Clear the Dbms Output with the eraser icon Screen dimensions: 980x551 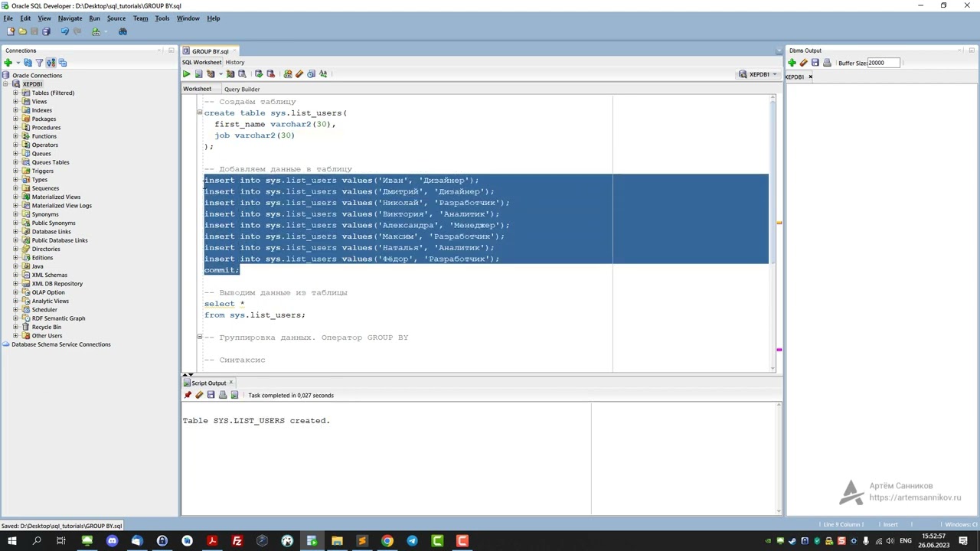pyautogui.click(x=803, y=63)
